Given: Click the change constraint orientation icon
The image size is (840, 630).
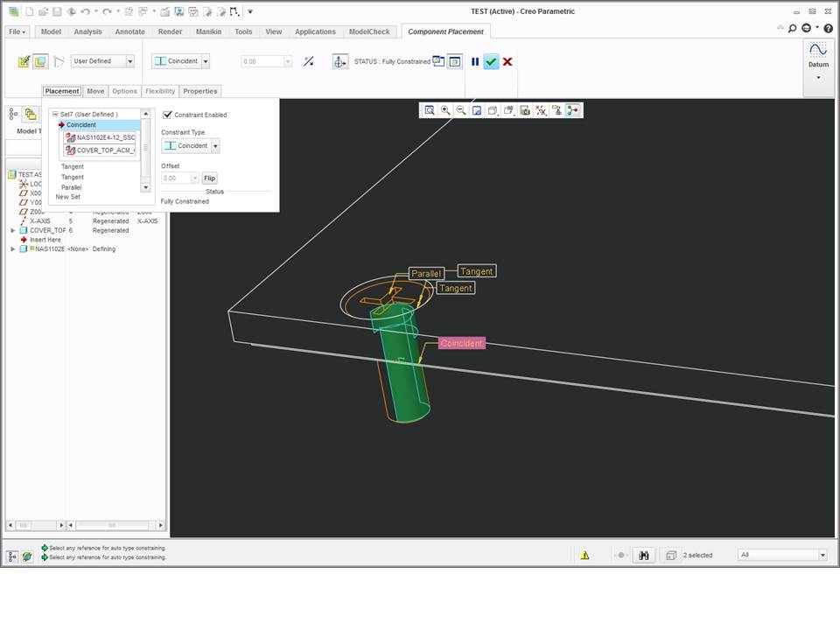Looking at the screenshot, I should click(309, 61).
